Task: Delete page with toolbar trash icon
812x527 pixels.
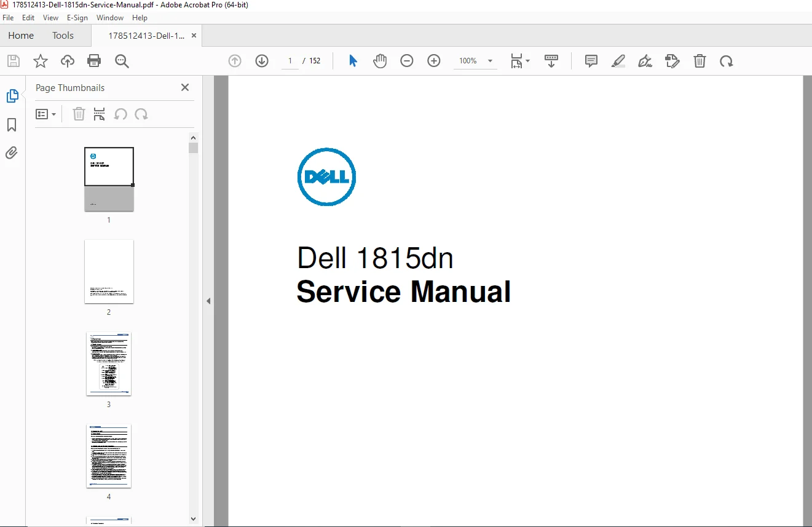Action: (x=700, y=61)
